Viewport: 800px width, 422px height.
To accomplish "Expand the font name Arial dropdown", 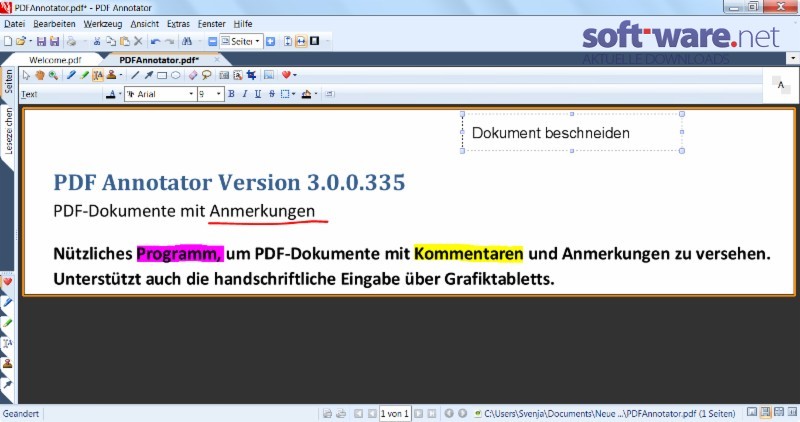I will coord(191,94).
